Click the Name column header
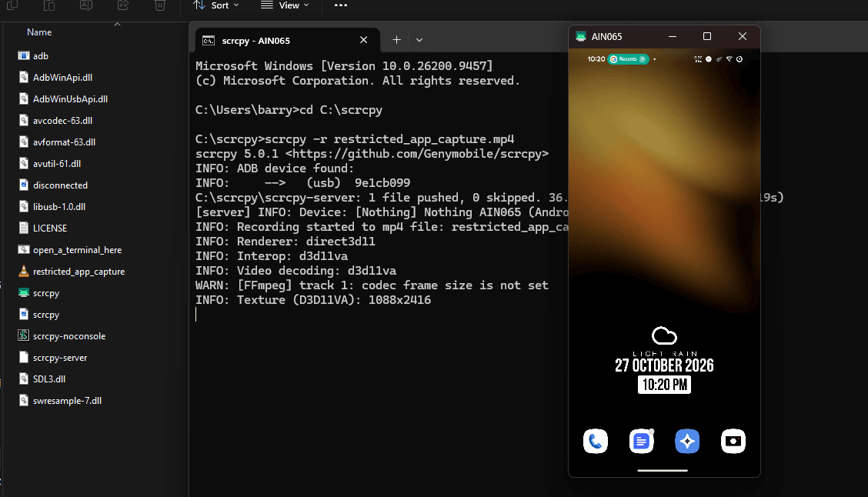This screenshot has height=497, width=868. coord(39,32)
